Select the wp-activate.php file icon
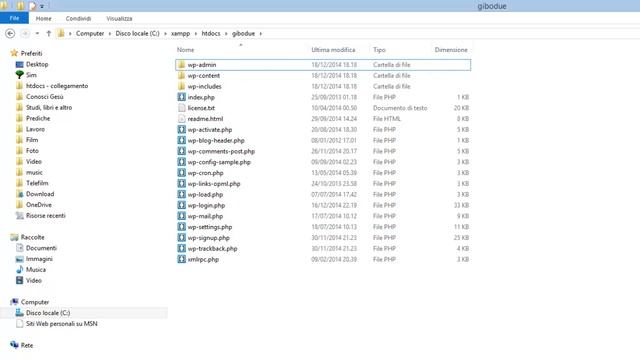 click(182, 129)
